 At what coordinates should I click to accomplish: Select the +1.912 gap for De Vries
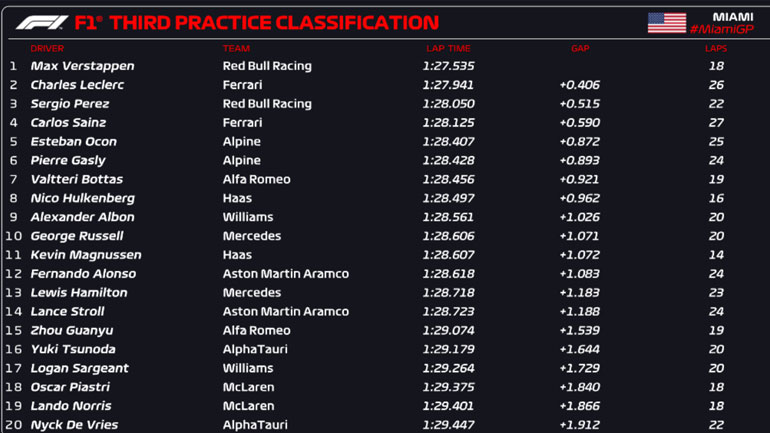coord(580,425)
